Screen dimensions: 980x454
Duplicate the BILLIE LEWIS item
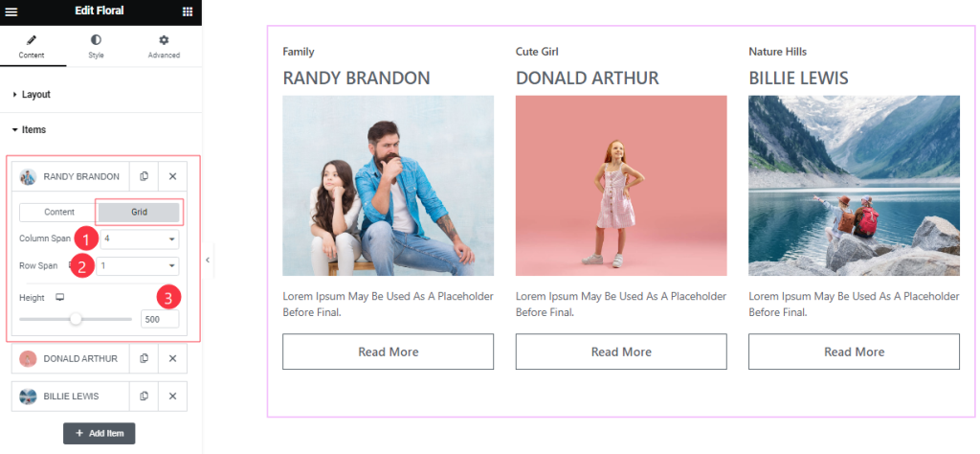(x=145, y=397)
